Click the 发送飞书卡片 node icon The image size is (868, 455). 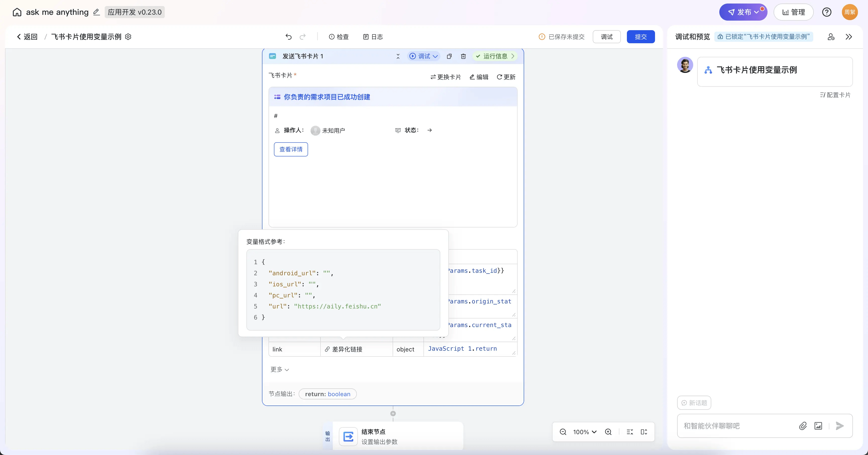coord(273,56)
